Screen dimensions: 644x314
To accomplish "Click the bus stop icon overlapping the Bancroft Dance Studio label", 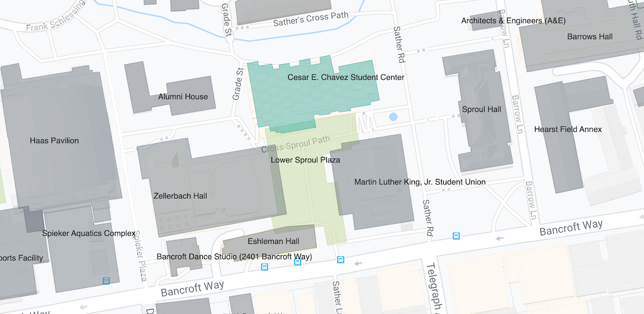I will point(298,261).
